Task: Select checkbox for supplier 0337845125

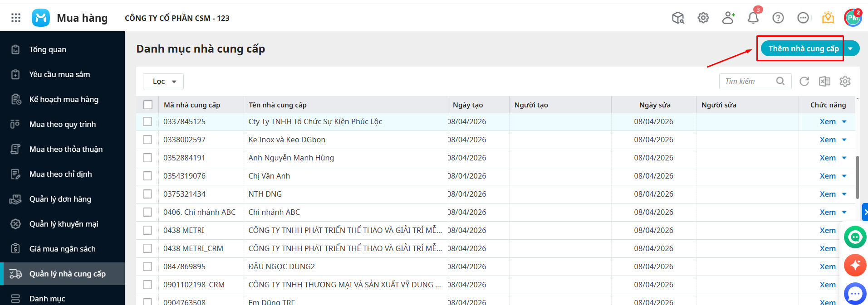Action: 147,121
